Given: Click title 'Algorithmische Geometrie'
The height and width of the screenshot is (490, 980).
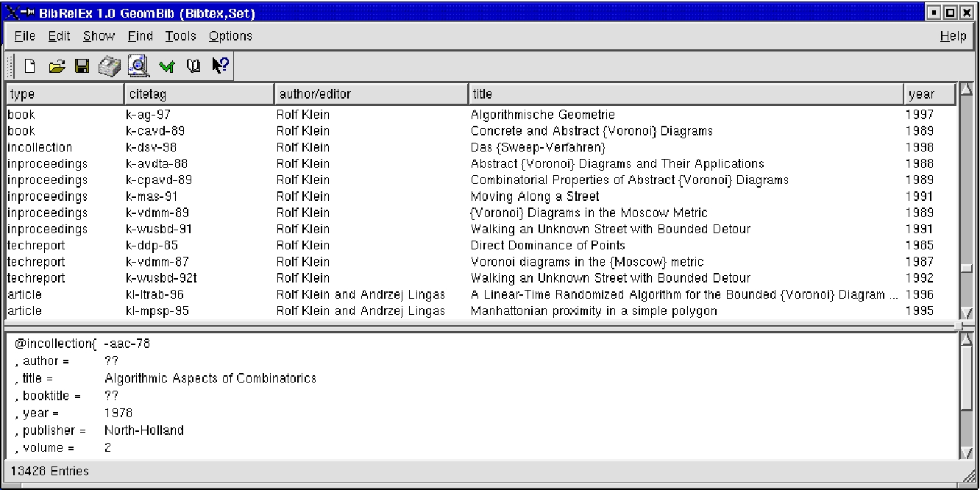Looking at the screenshot, I should 543,115.
